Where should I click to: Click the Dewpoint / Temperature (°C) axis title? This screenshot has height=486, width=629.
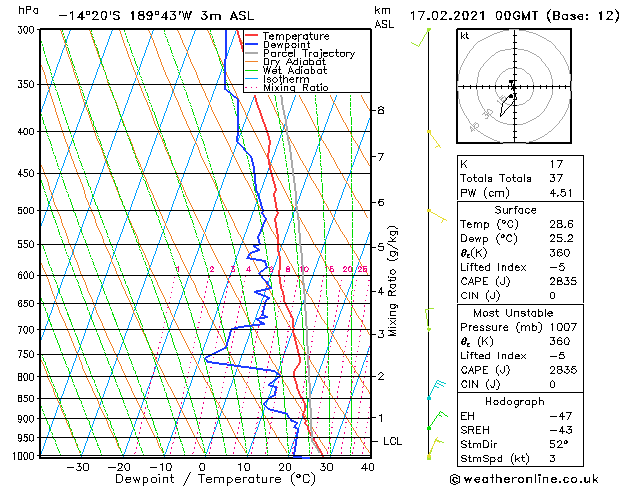pos(215,479)
